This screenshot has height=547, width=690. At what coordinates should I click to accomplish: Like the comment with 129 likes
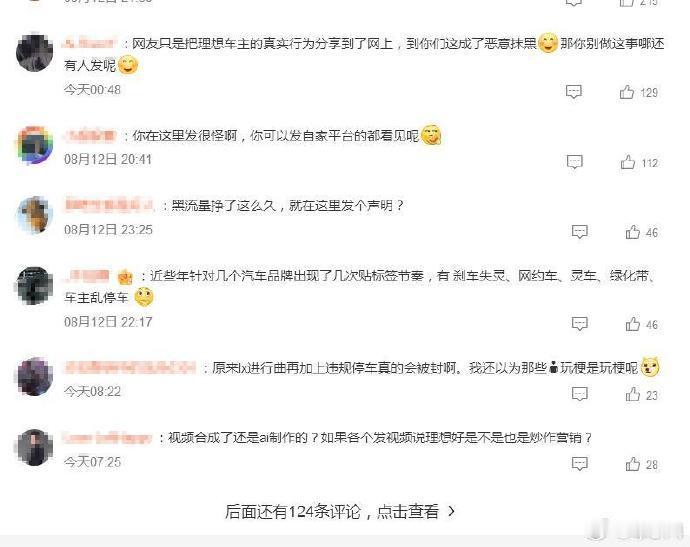(627, 92)
